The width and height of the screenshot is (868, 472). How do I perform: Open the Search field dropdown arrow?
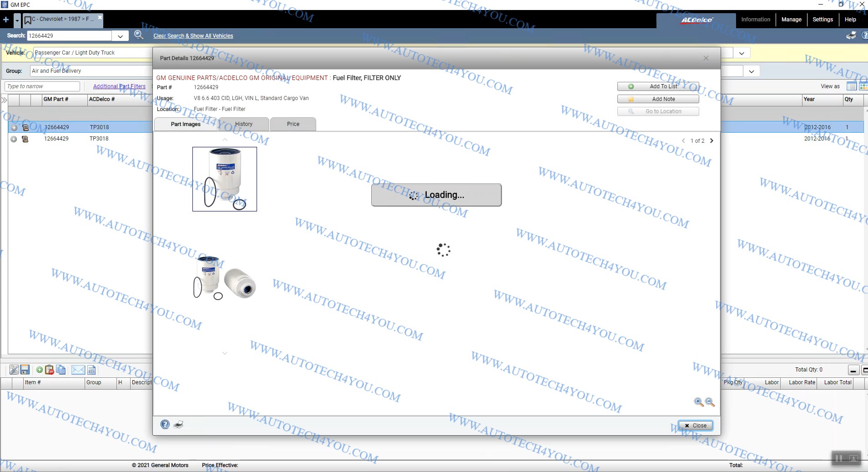pos(120,36)
